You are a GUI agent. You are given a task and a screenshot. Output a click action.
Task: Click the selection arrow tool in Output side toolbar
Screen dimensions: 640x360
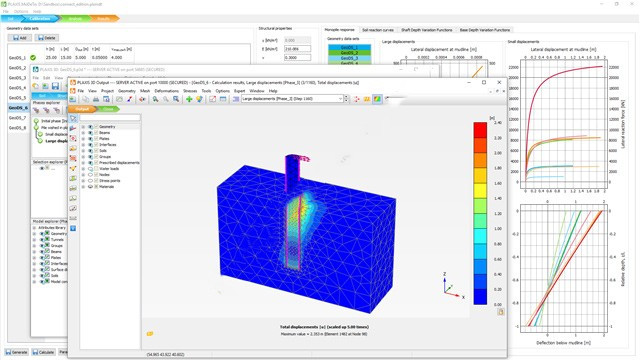[73, 118]
